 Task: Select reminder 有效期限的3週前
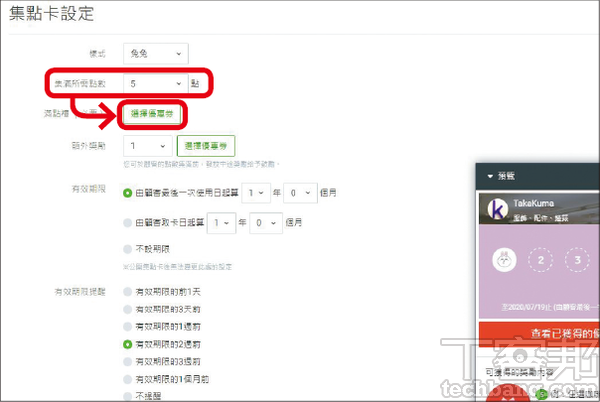[127, 361]
